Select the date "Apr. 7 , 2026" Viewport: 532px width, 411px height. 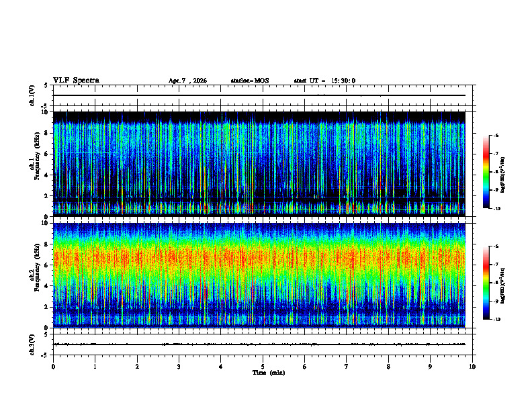187,81
